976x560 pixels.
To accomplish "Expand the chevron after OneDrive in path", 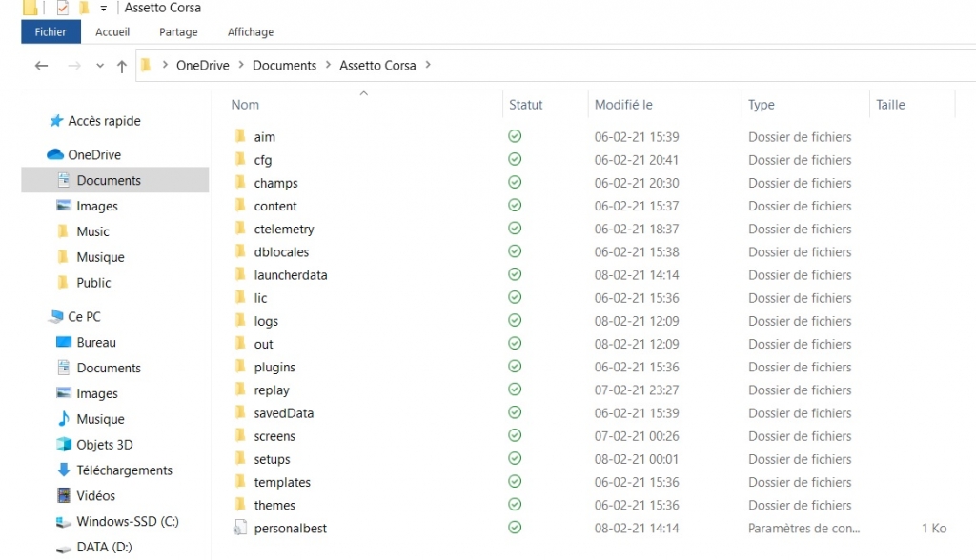I will pos(241,65).
